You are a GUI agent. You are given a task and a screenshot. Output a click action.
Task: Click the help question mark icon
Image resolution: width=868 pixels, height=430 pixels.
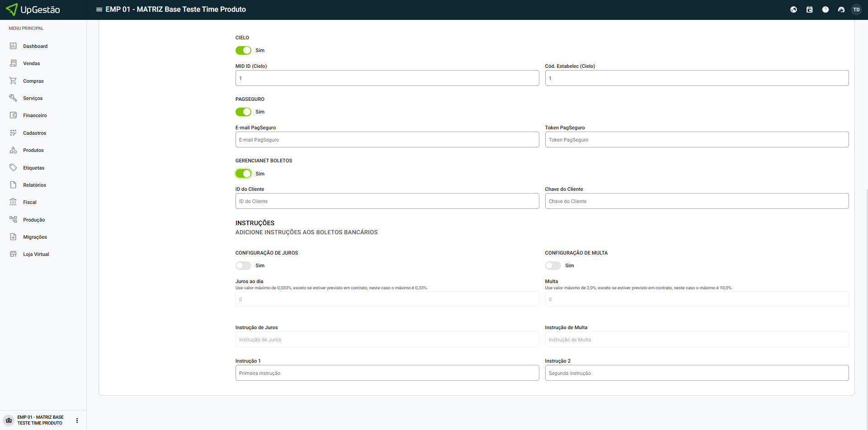pyautogui.click(x=825, y=9)
